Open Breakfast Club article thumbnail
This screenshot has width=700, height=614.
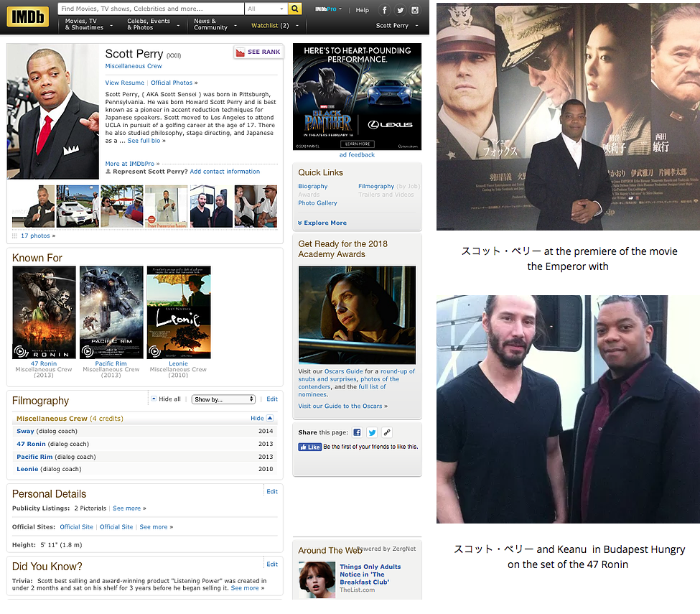[317, 580]
